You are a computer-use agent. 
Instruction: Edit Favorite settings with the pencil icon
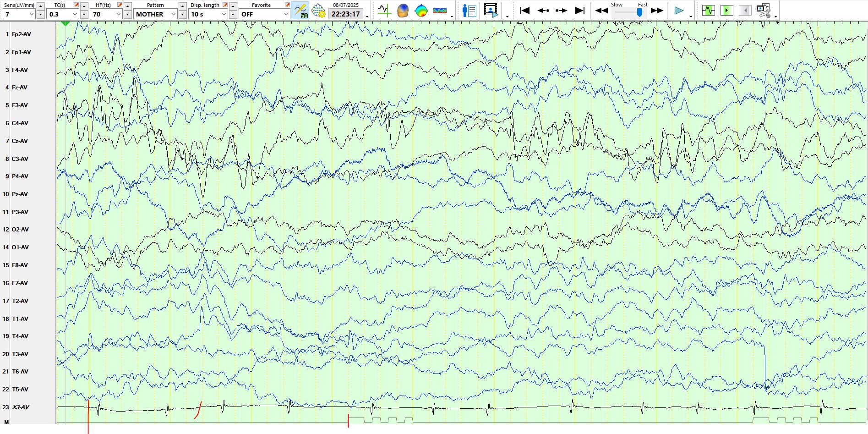287,5
